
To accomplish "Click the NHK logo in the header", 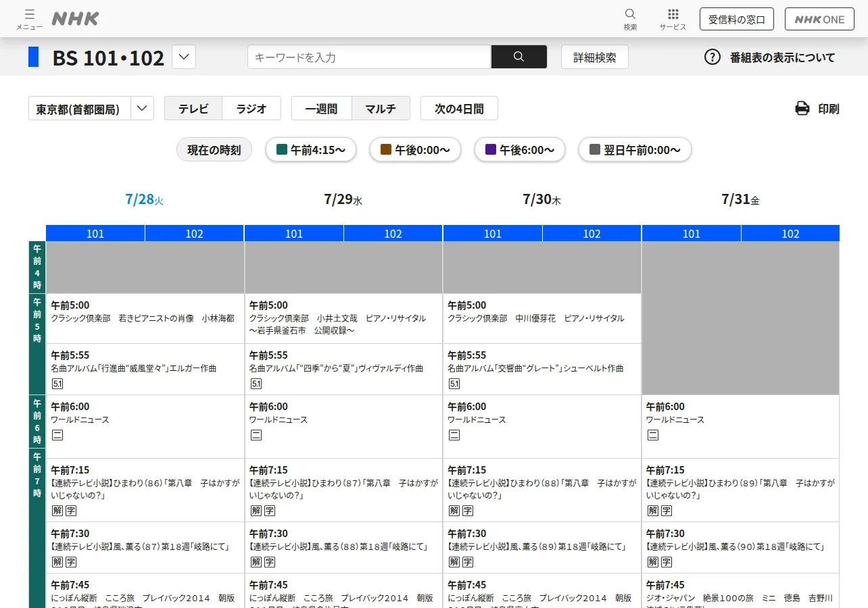I will (x=76, y=19).
